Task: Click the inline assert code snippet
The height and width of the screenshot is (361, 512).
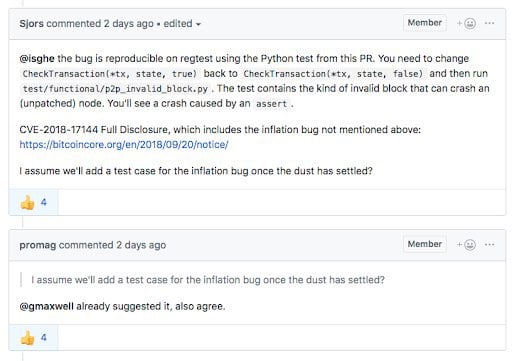Action: (271, 104)
